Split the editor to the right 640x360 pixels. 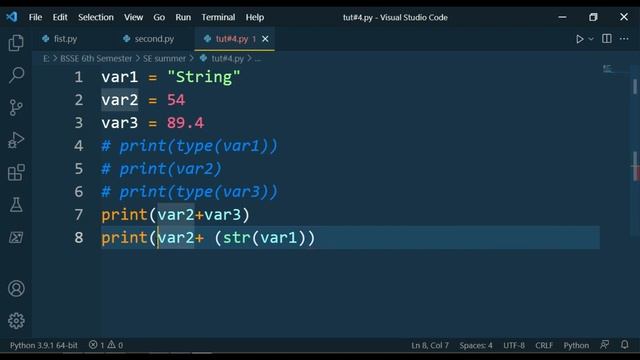607,39
